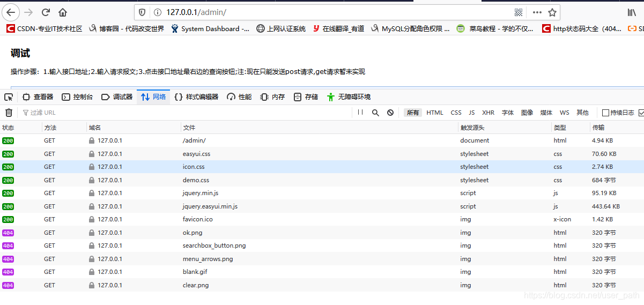The image size is (644, 305).
Task: Bookmark this page with star icon
Action: coord(552,12)
